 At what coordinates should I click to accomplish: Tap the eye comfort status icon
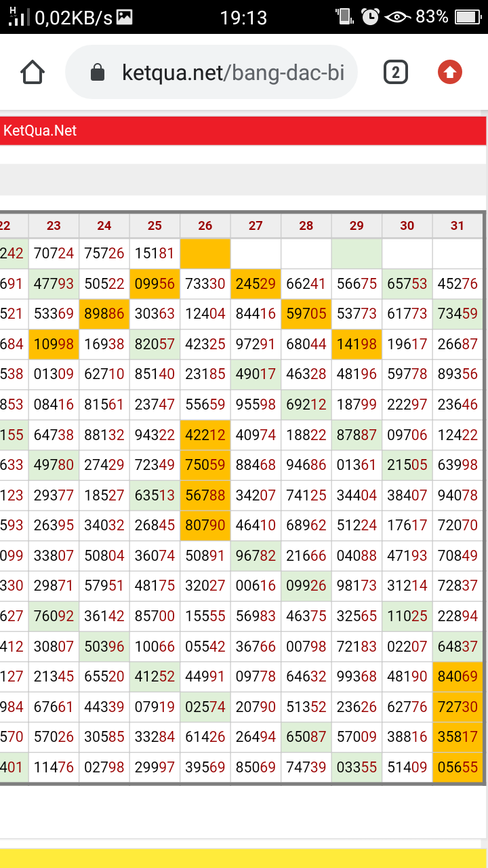pyautogui.click(x=396, y=17)
